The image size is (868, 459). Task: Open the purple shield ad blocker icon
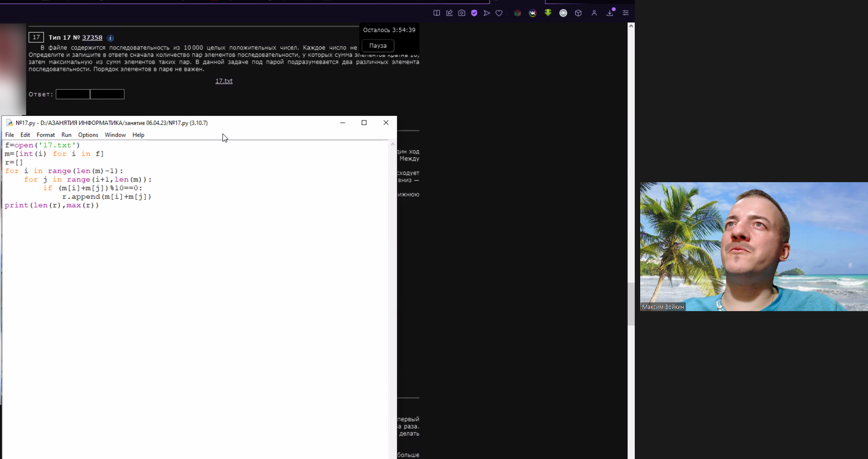474,13
